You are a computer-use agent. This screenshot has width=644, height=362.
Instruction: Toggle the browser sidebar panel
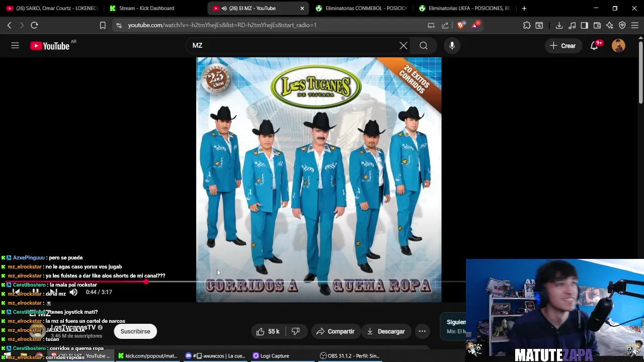[x=584, y=25]
